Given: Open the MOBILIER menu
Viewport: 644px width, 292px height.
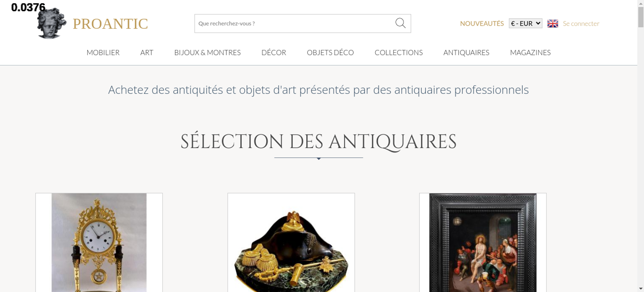Looking at the screenshot, I should tap(103, 52).
